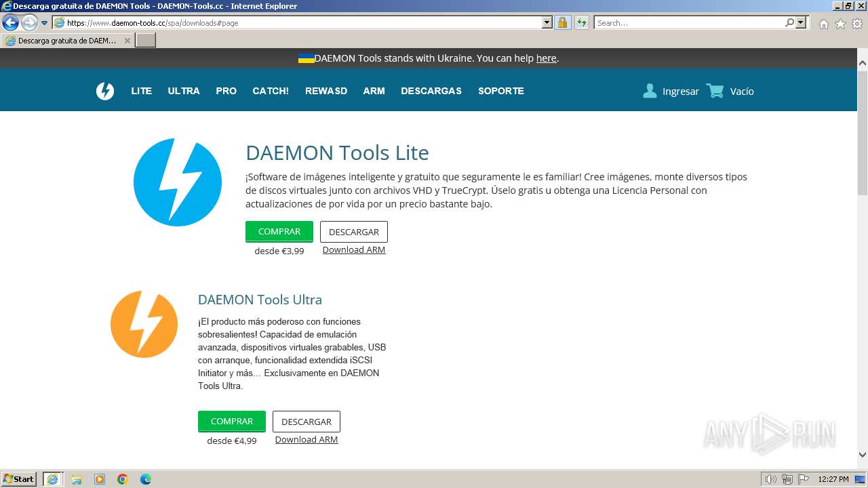
Task: Go to the PRO menu item
Action: click(226, 91)
